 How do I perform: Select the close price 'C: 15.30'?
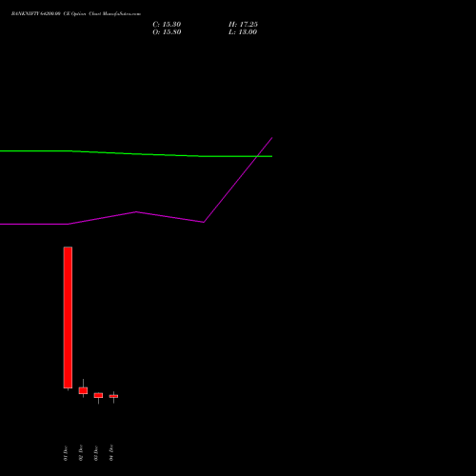click(167, 25)
